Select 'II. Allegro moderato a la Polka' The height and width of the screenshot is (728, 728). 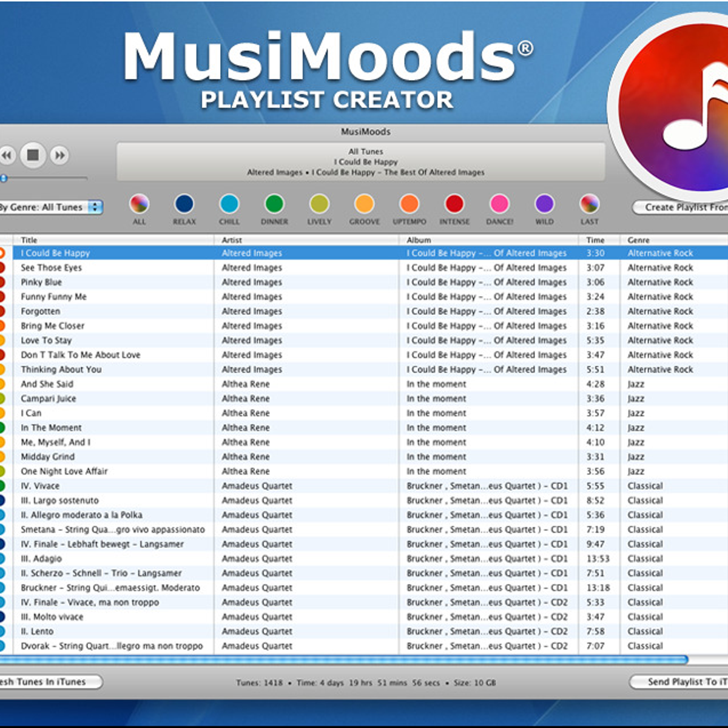point(364,515)
